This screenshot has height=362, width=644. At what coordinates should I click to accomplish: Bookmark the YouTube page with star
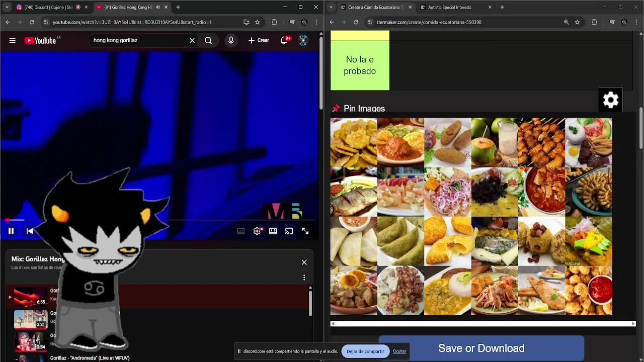pos(257,22)
